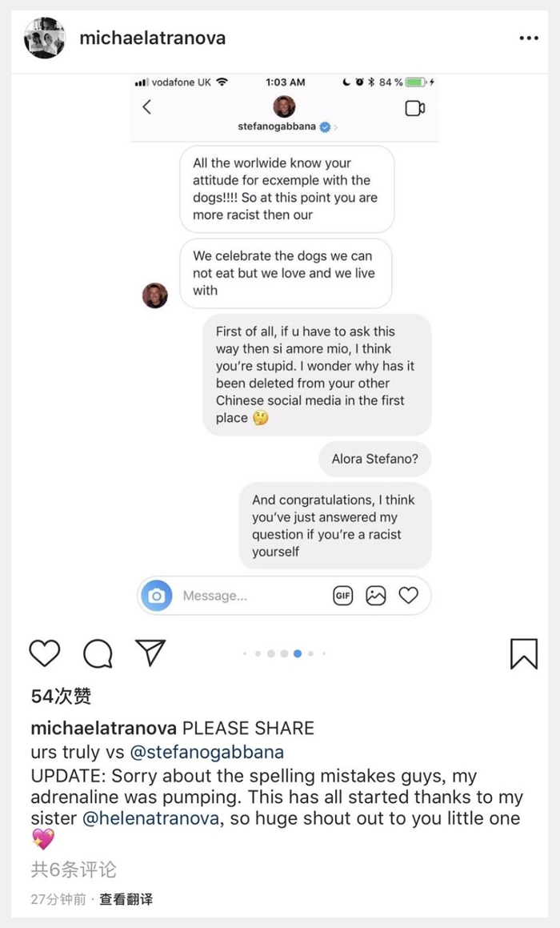The height and width of the screenshot is (928, 560).
Task: Like the post with heart icon
Action: tap(45, 653)
